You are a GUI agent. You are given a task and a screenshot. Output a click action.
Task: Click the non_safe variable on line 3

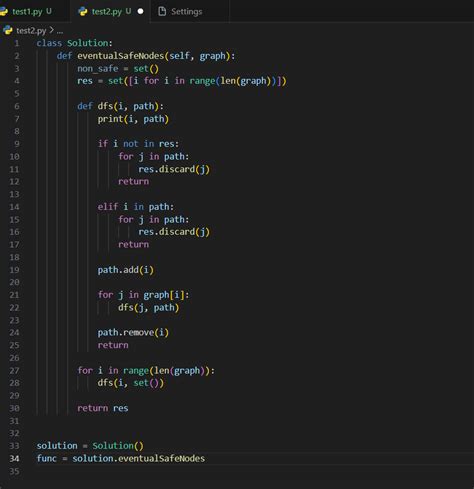[98, 69]
